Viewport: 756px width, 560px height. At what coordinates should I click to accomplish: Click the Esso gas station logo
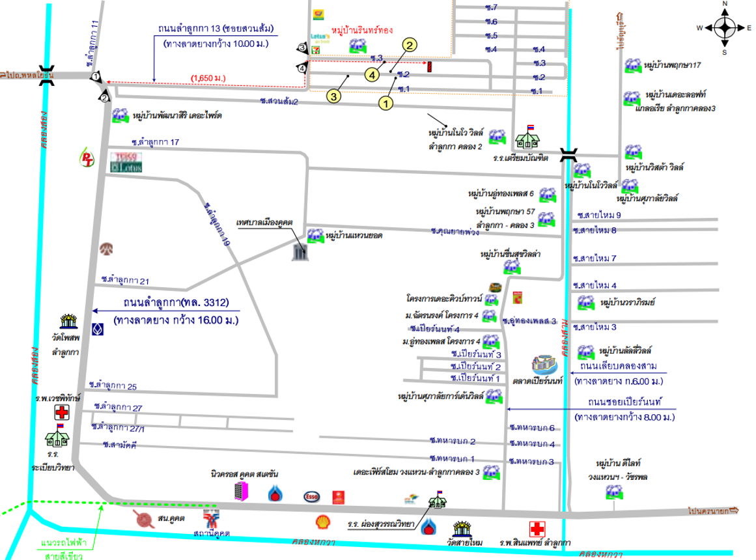pos(311,497)
